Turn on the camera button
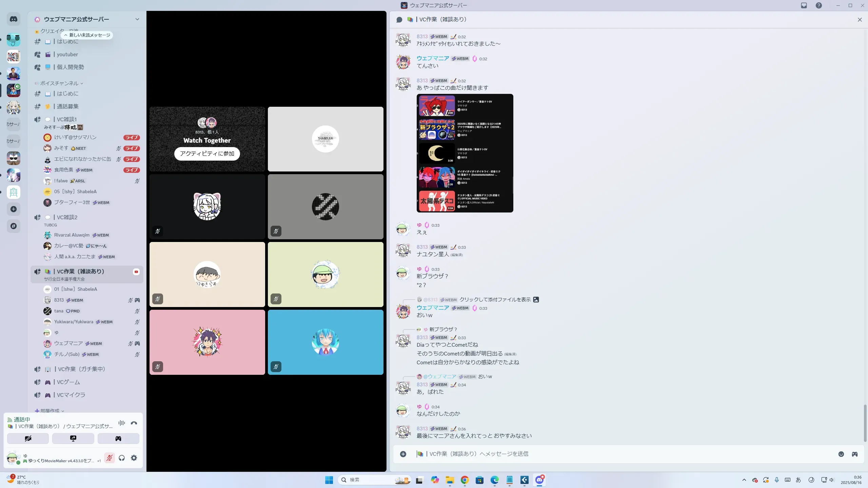Viewport: 868px width, 488px height. click(28, 439)
